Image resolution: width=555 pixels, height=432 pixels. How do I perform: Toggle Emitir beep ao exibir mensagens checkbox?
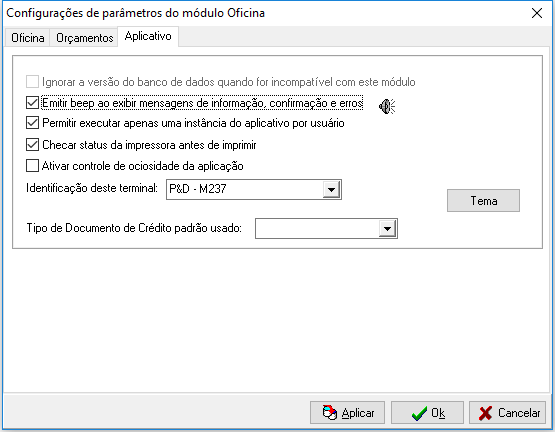[32, 103]
